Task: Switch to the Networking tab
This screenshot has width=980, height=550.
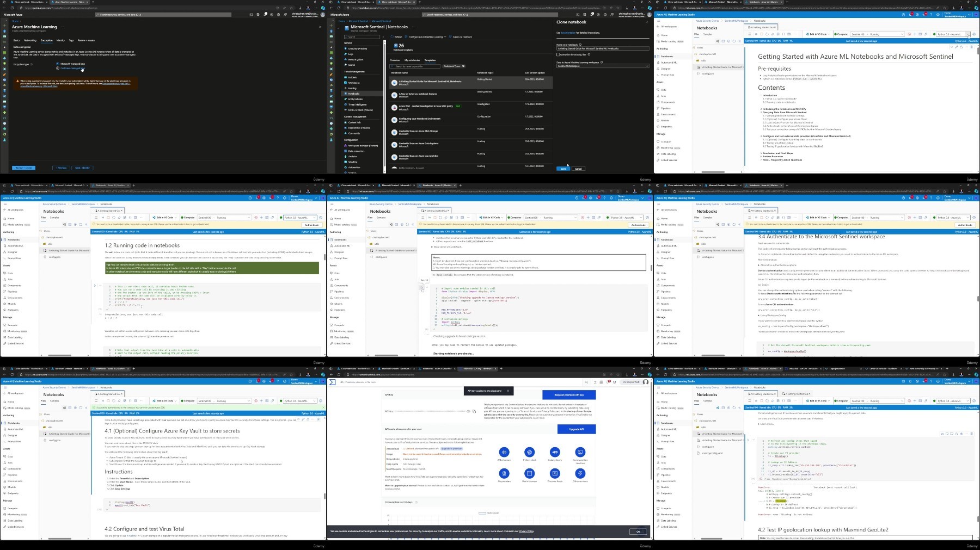Action: coord(30,40)
